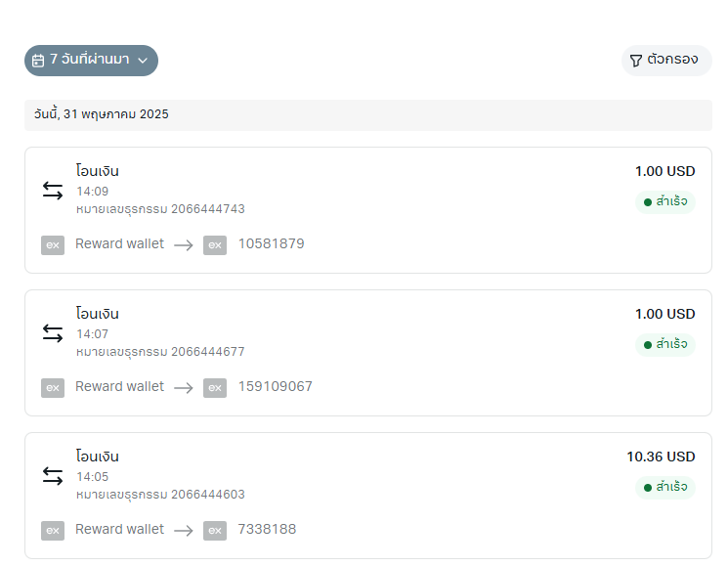Click the calendar icon in date filter
Screen dimensions: 728x566
(x=38, y=61)
